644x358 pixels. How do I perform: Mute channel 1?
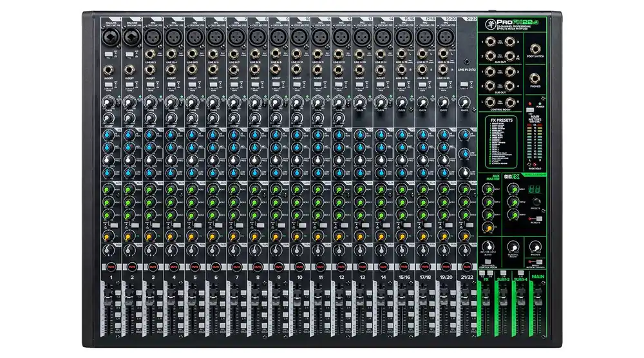[x=111, y=267]
